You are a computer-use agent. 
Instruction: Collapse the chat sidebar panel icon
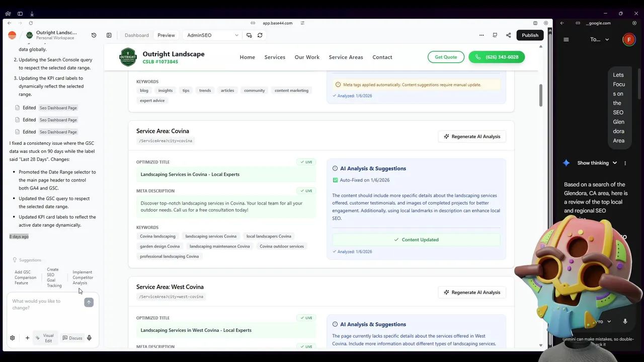pos(109,35)
